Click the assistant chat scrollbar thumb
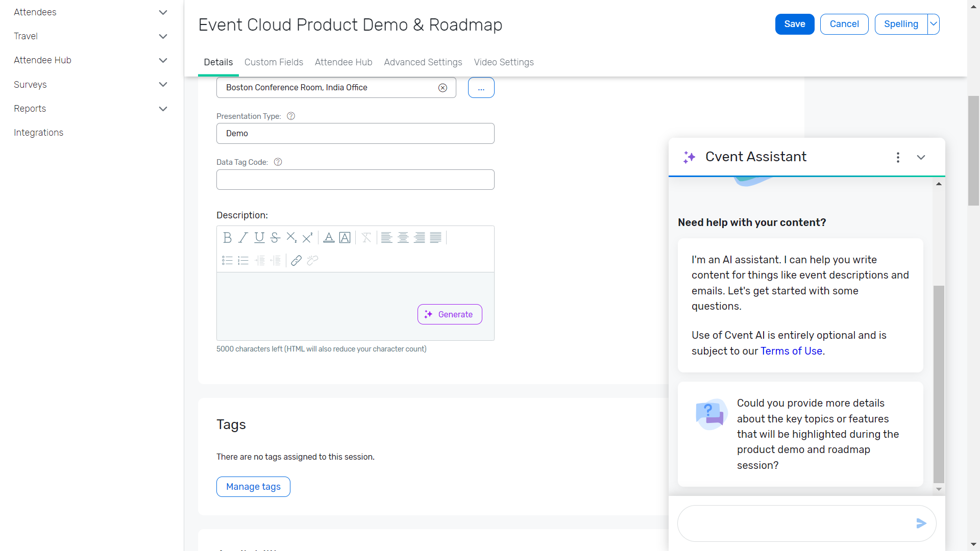 (939, 384)
